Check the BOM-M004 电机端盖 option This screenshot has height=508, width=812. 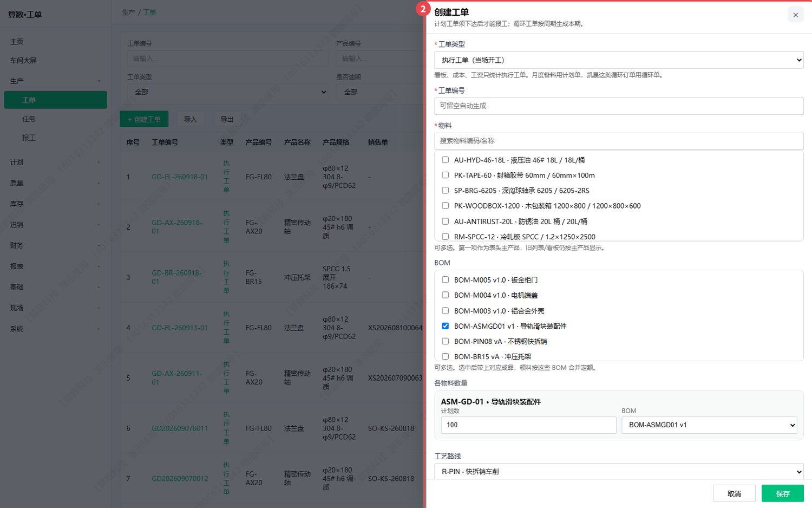[445, 295]
